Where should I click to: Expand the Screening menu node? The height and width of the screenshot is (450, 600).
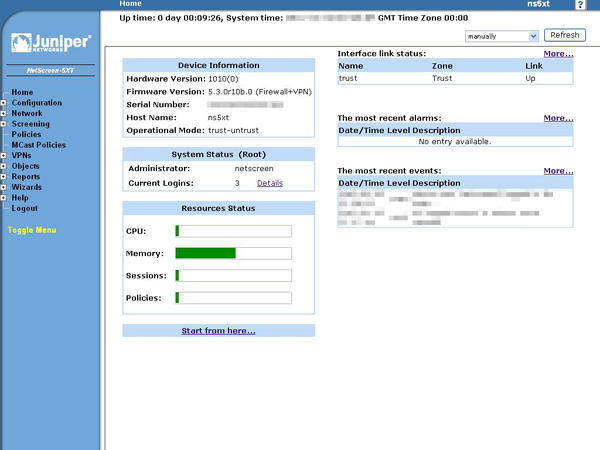click(3, 124)
